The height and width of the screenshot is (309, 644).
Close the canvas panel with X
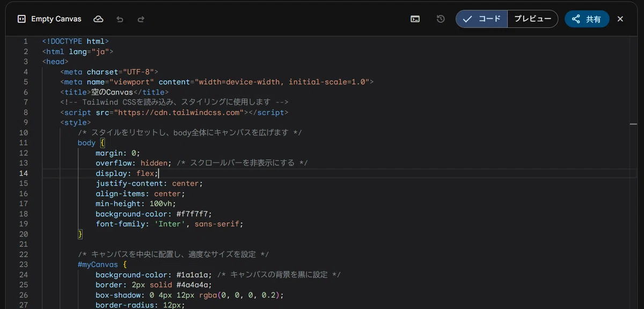620,19
